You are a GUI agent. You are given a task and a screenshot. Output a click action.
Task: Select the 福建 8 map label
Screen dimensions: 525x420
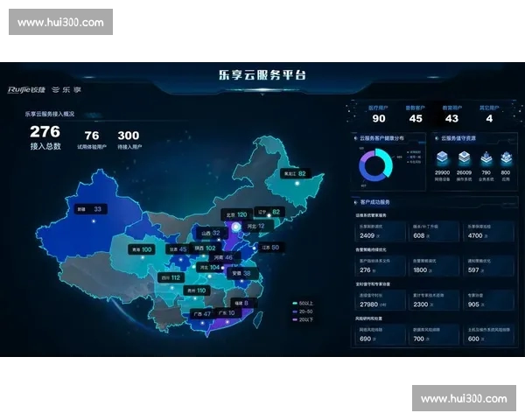244,303
